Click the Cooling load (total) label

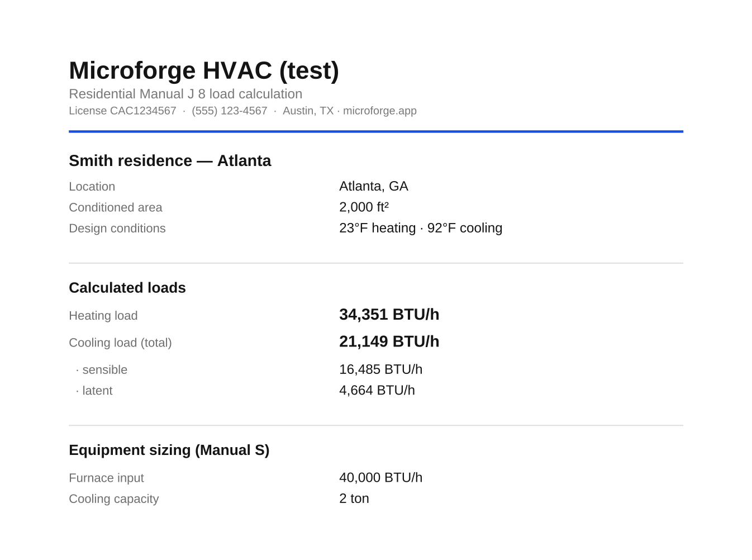click(120, 343)
